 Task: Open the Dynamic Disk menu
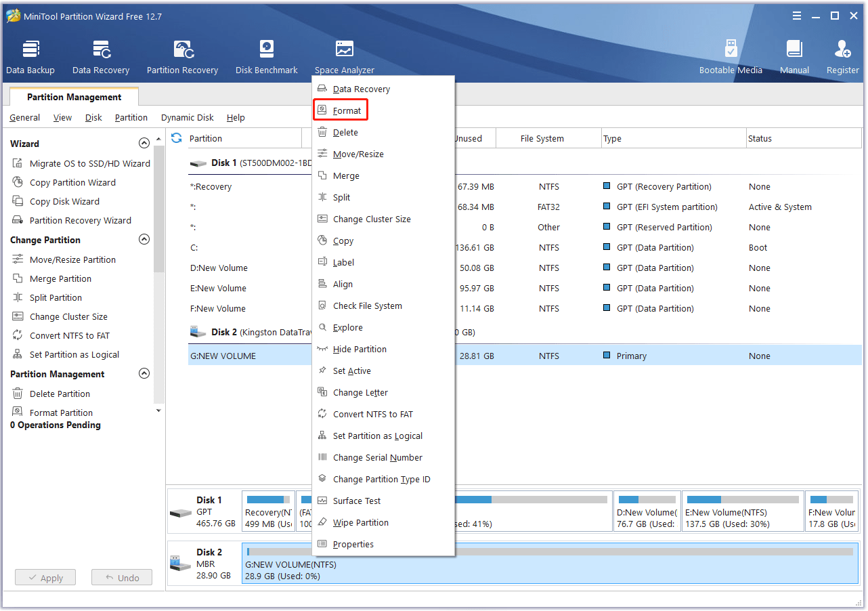187,117
